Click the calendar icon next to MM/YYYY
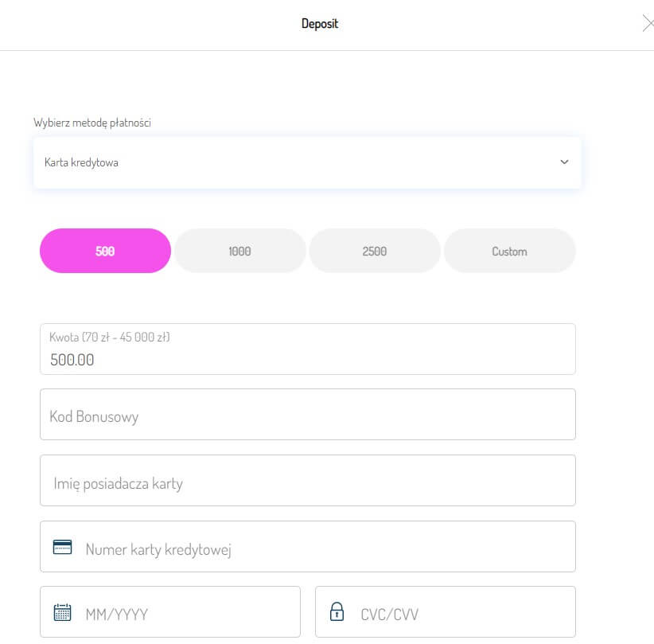This screenshot has width=654, height=644. 62,612
